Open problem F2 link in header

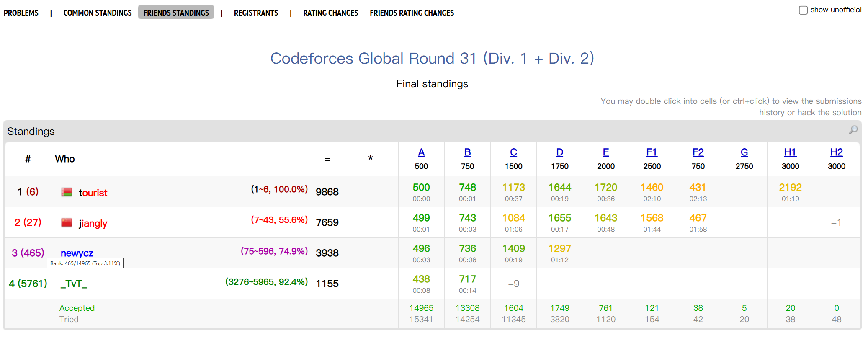click(698, 152)
